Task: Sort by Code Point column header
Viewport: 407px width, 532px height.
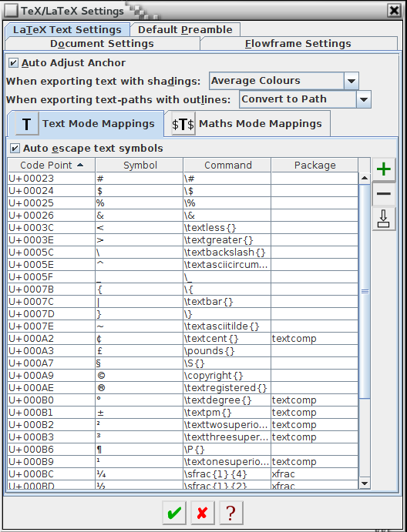Action: 52,166
